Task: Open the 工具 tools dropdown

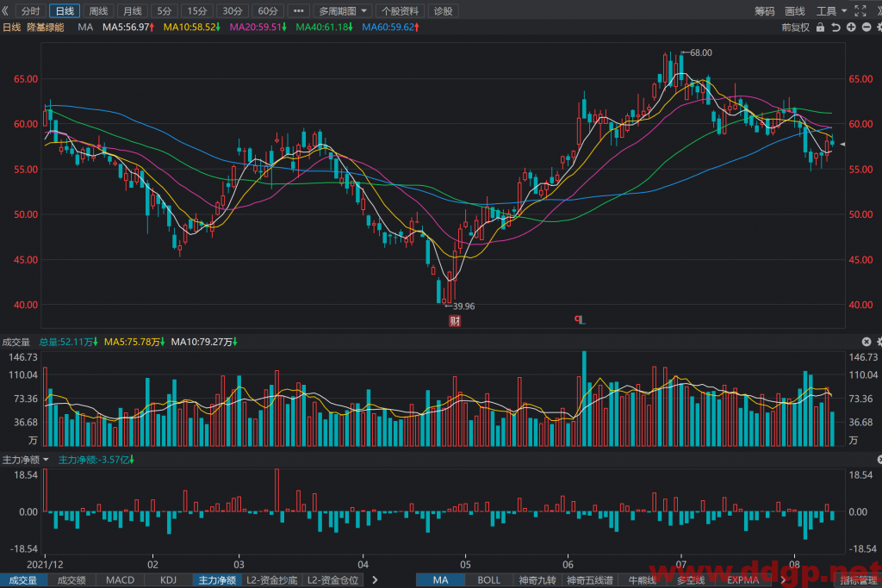Action: click(x=831, y=10)
